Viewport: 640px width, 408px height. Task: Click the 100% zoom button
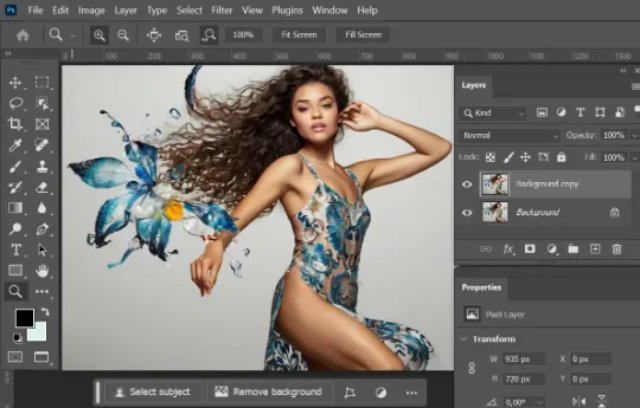pos(243,35)
